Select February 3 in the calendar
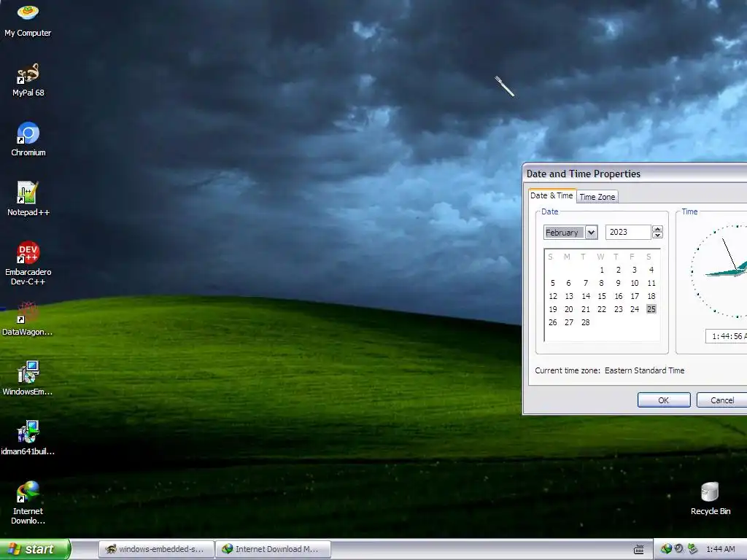Viewport: 747px width, 560px height. [x=635, y=270]
